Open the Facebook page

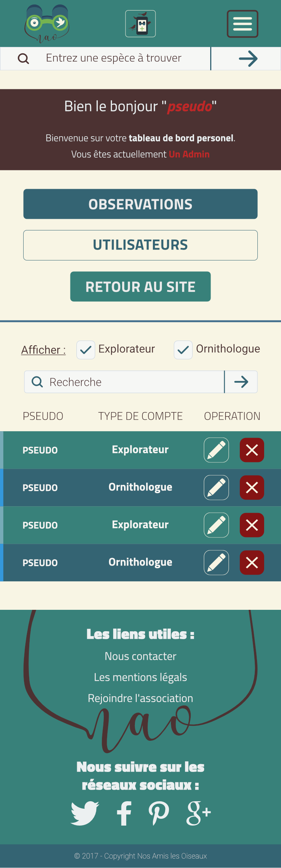[x=124, y=813]
